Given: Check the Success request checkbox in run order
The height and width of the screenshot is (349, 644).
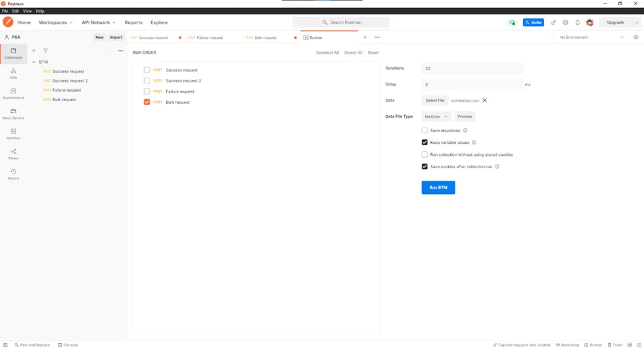Looking at the screenshot, I should (147, 70).
